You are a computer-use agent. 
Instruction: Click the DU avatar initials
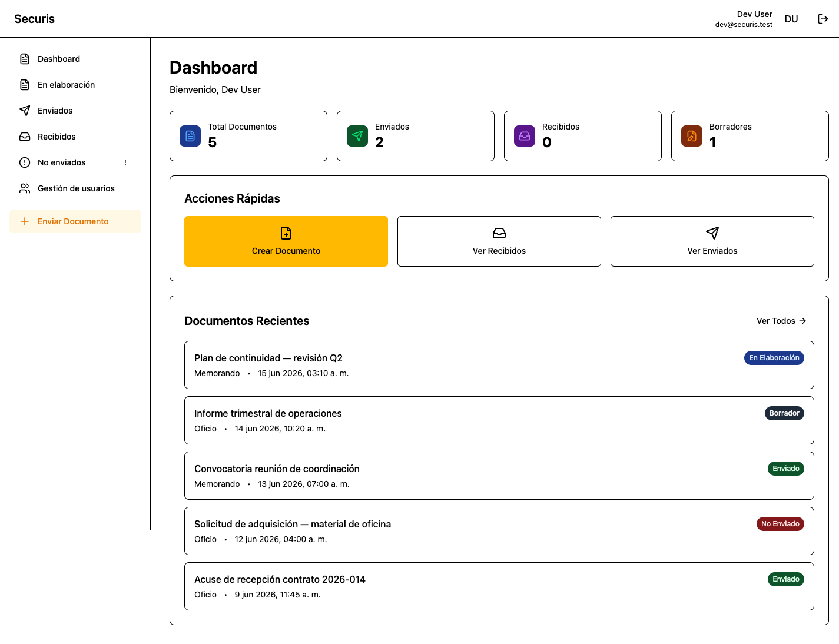[x=791, y=19]
